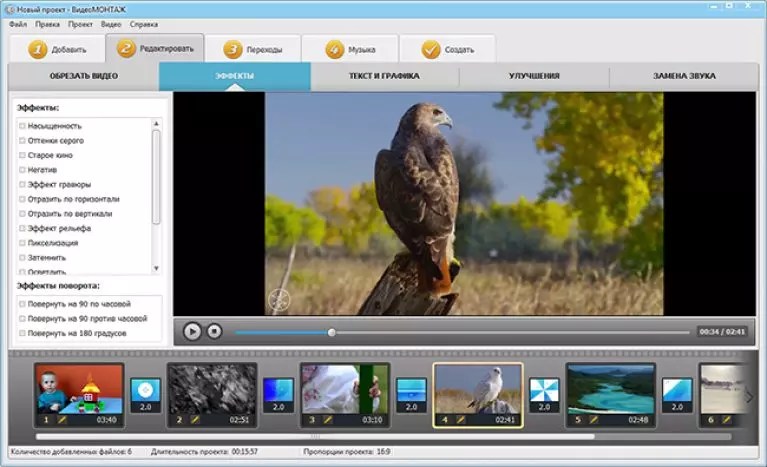Click the timeline horizontal scrollbar

point(315,436)
